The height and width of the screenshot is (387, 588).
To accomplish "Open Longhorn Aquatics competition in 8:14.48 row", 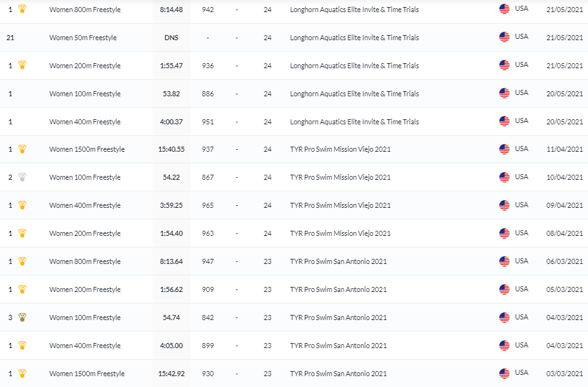I will coord(354,10).
